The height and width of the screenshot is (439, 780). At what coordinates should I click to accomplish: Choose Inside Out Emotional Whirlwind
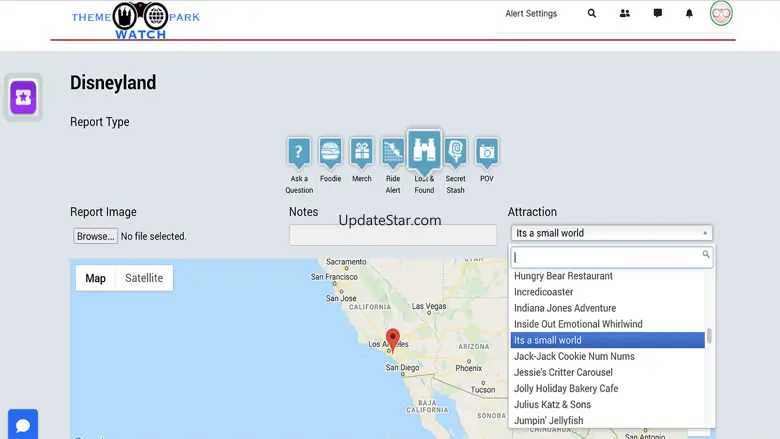tap(607, 324)
